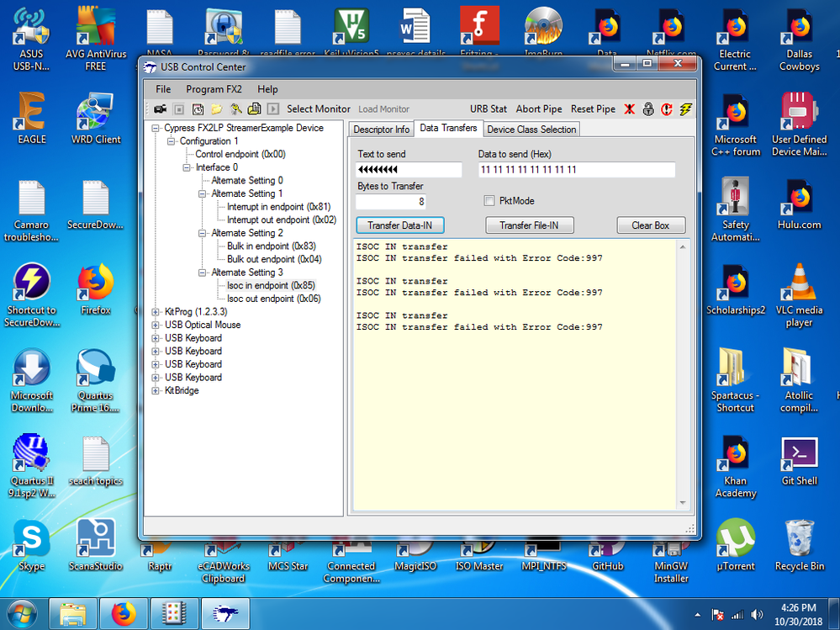The height and width of the screenshot is (630, 840).
Task: Click the red X icon in the toolbar
Action: click(629, 109)
